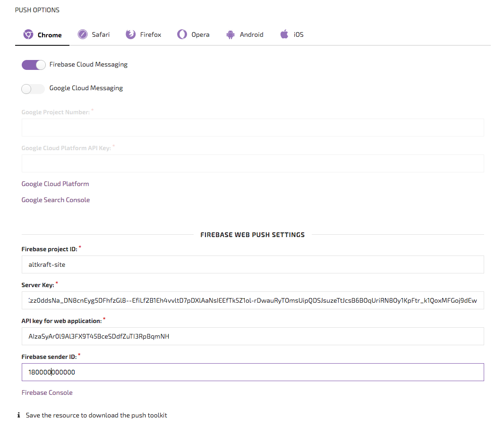Click the Opera logo icon
This screenshot has width=504, height=426.
[182, 34]
